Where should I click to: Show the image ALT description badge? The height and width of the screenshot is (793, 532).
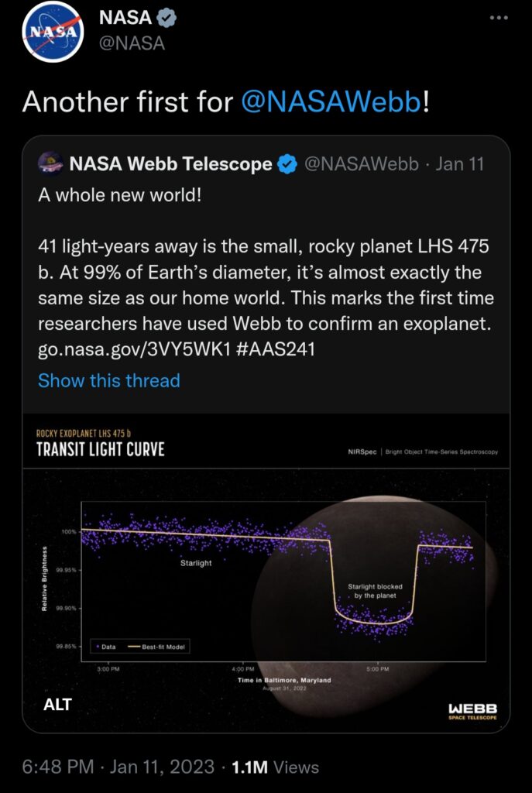[x=57, y=705]
